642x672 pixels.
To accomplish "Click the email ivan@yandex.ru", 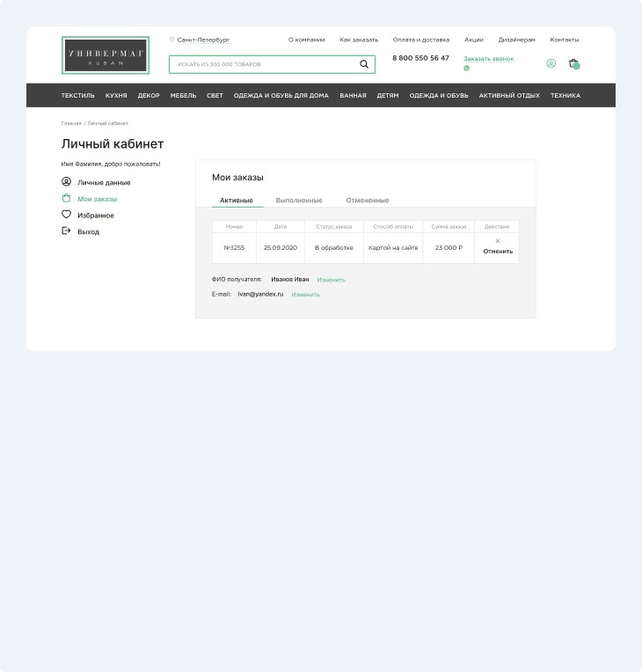I will click(x=260, y=294).
